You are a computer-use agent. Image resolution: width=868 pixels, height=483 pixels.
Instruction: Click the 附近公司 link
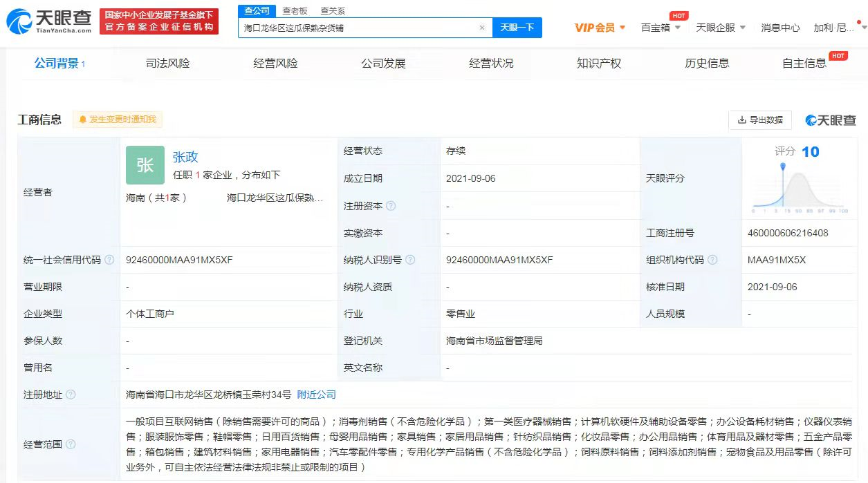(x=316, y=395)
